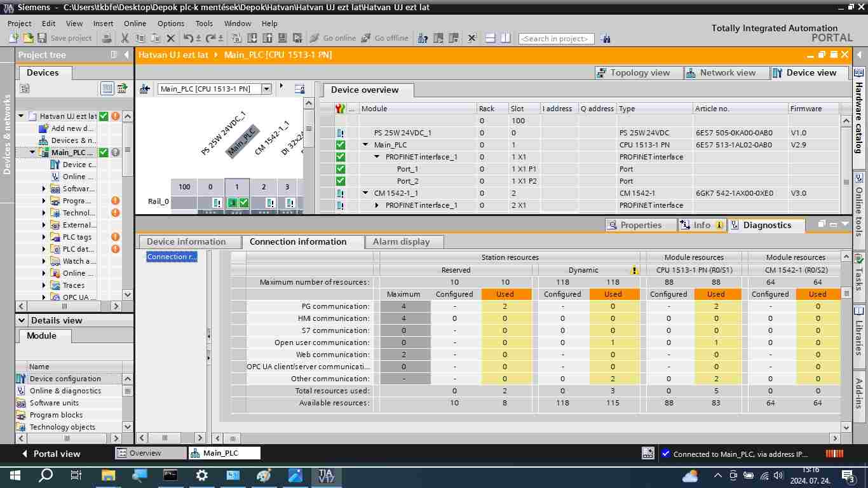Collapse Main_PLC row in Device overview
This screenshot has width=868, height=488.
365,145
